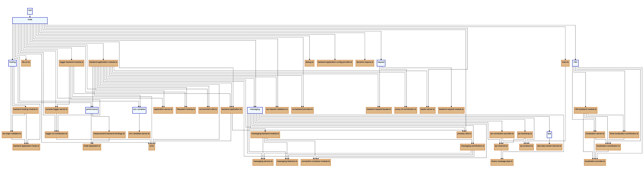The width and height of the screenshot is (644, 181).
Task: Select messaging-service.ts node
Action: click(x=263, y=162)
